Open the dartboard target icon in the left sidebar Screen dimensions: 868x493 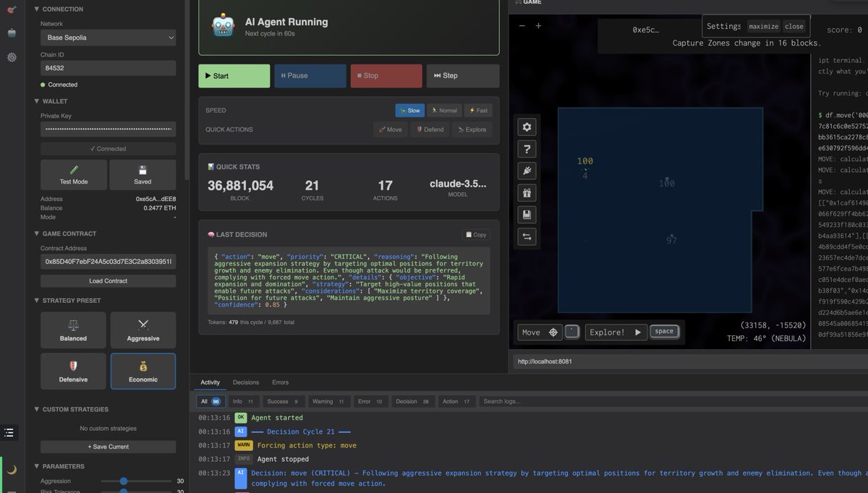[12, 9]
